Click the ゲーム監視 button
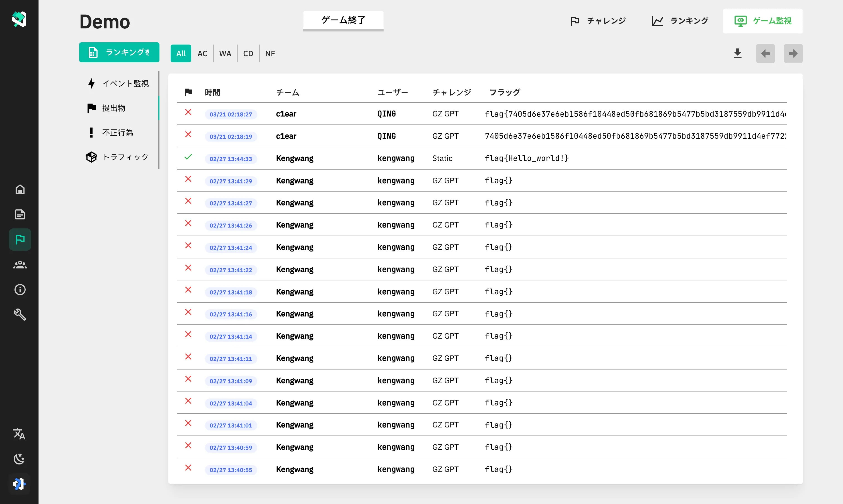The image size is (843, 504). point(762,21)
